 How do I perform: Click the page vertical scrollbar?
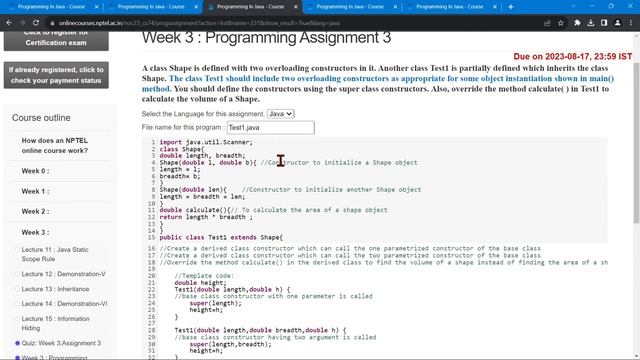point(636,143)
